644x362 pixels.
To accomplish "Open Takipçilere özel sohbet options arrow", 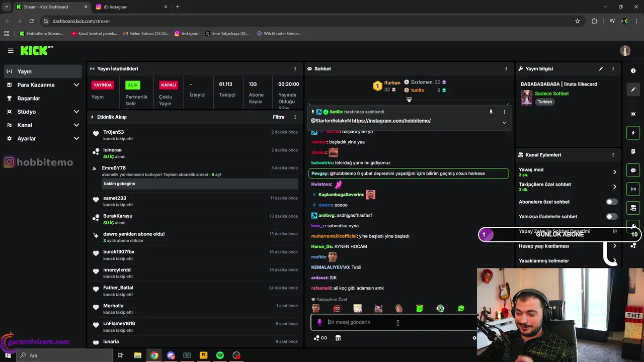I will point(614,187).
